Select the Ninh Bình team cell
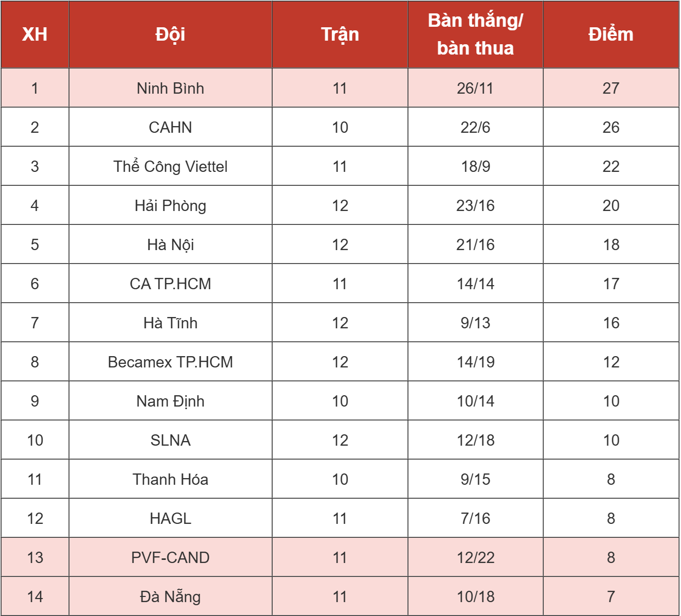The width and height of the screenshot is (681, 616). click(170, 88)
